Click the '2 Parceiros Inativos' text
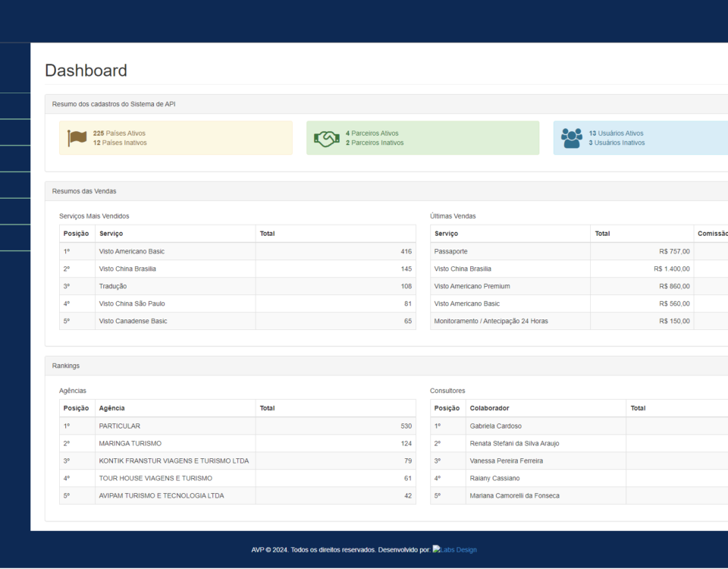Viewport: 728px width, 569px height. coord(375,143)
